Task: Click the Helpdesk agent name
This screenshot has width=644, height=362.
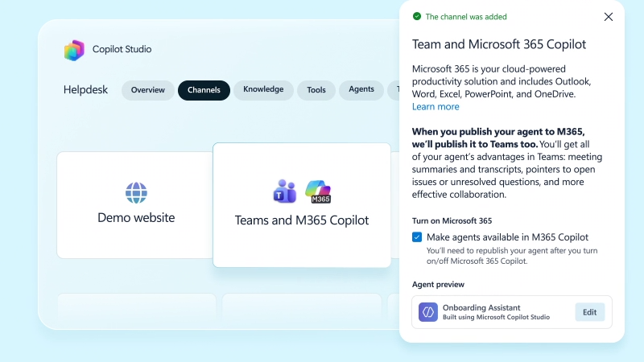Action: [85, 90]
